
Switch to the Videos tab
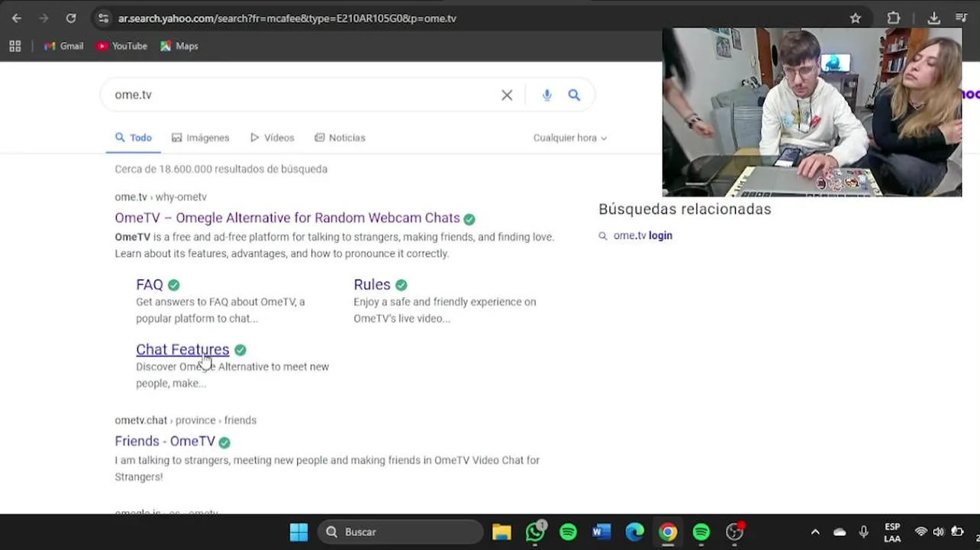272,137
